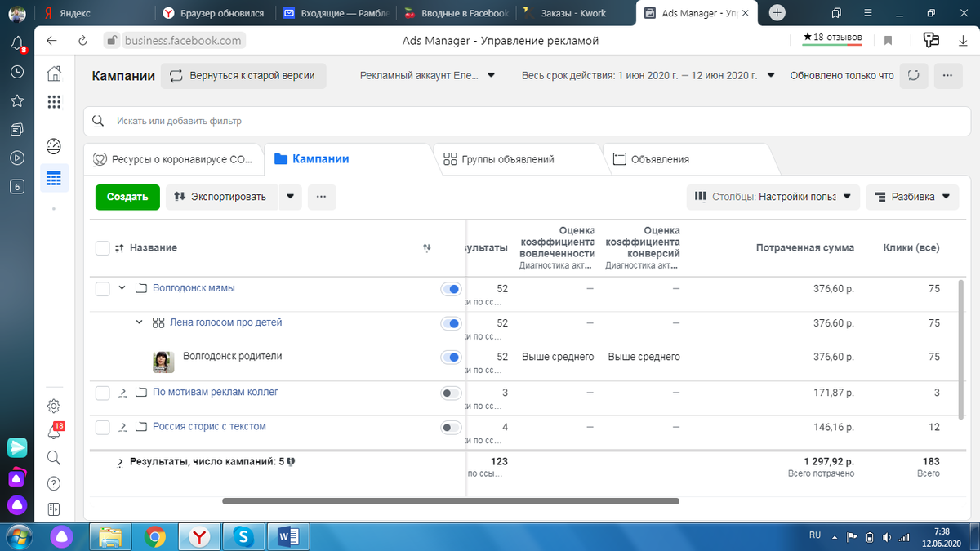Launch Chrome from the taskbar
980x551 pixels.
156,536
